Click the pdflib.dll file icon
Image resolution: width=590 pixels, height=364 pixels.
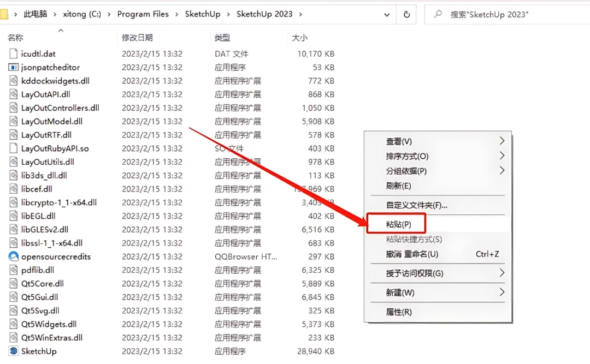(14, 270)
